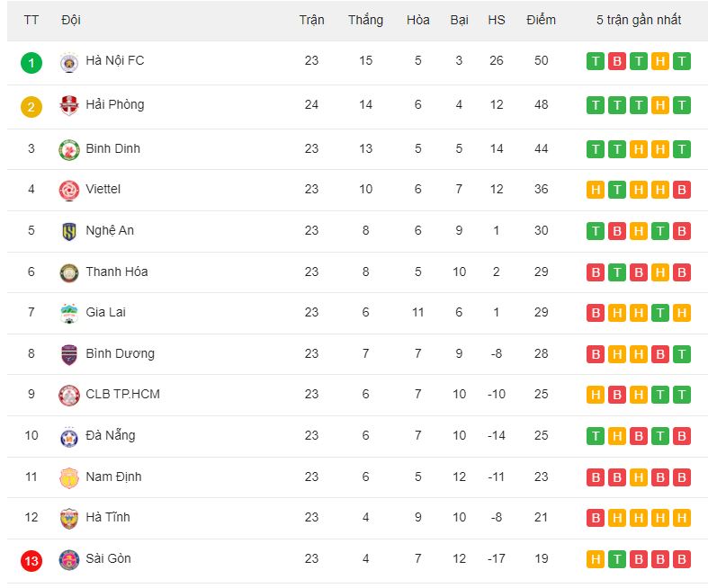This screenshot has width=708, height=588.
Task: Click the Sài Gòn team logo
Action: coord(69,559)
